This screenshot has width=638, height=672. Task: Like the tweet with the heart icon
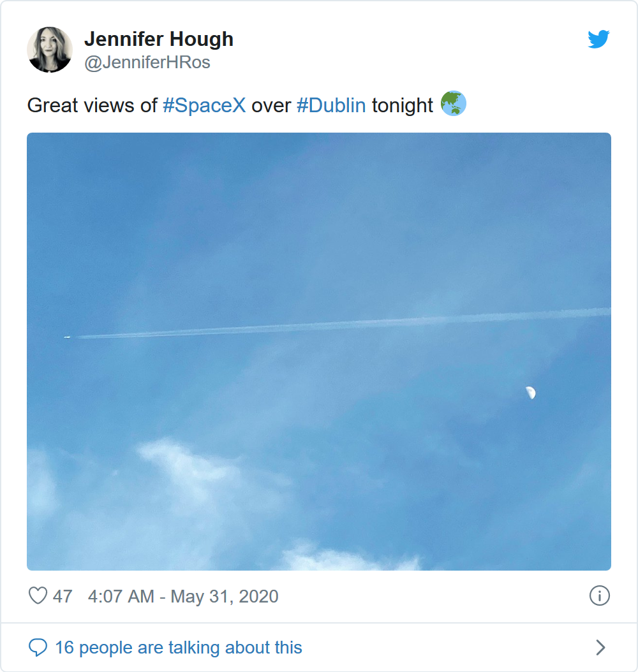tap(38, 596)
